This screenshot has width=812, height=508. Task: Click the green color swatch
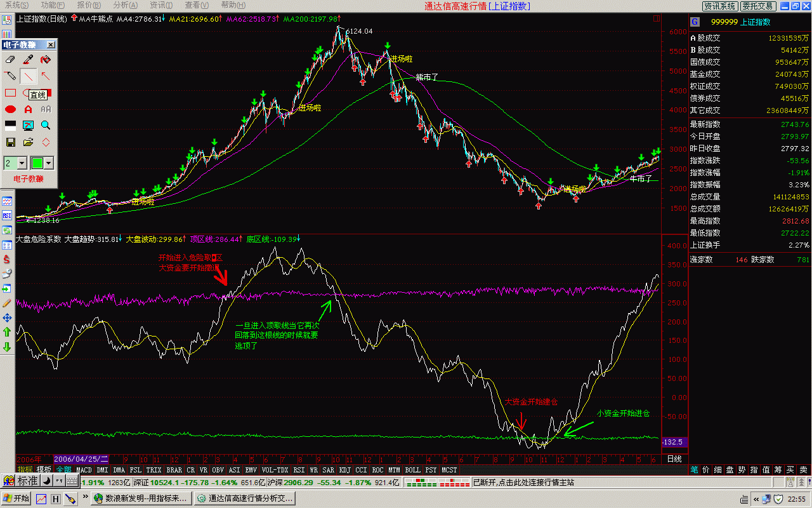37,163
